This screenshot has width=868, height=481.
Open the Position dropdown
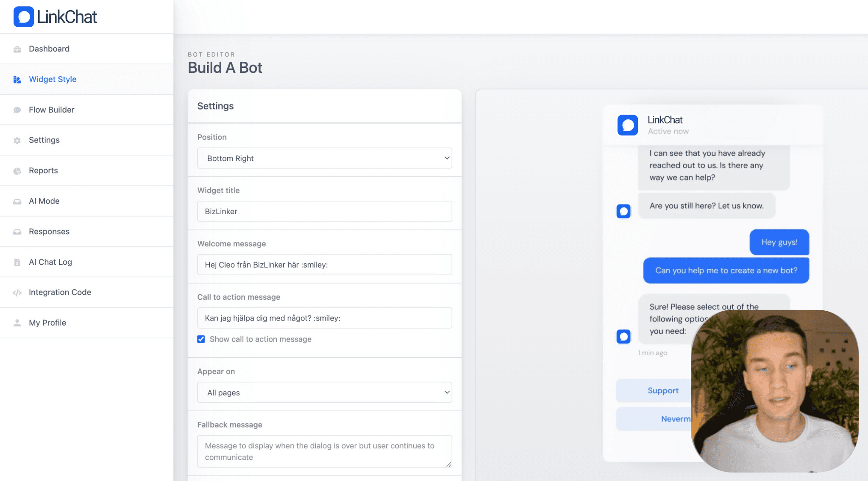pos(325,158)
